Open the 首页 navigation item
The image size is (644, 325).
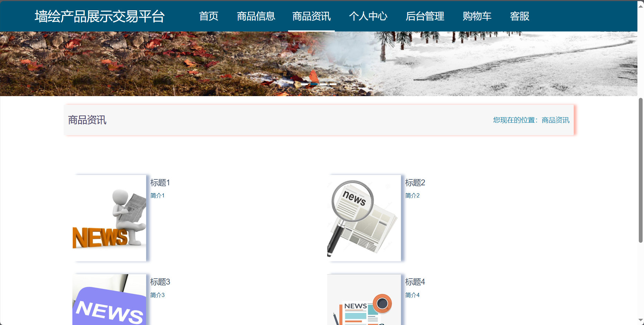pos(208,16)
